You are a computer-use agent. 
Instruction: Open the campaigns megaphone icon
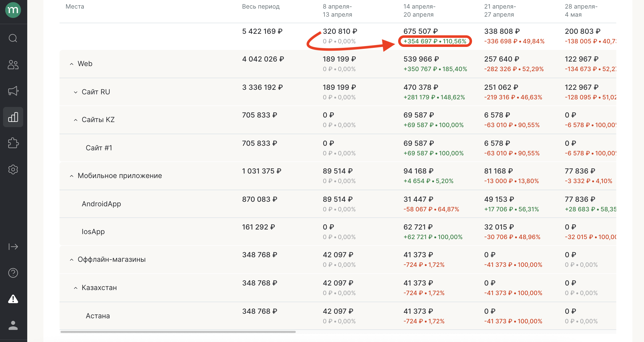click(13, 91)
